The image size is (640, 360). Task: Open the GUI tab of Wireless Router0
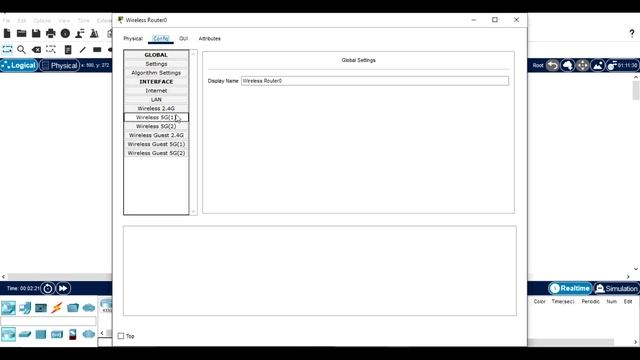point(183,38)
